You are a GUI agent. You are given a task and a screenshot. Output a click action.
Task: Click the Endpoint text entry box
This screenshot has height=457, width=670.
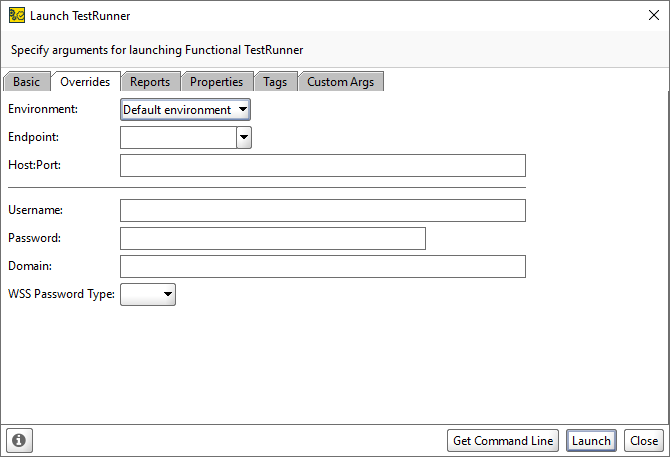click(x=178, y=138)
